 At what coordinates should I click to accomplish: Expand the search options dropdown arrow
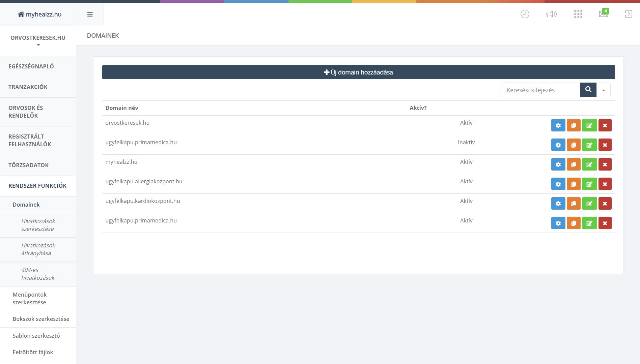click(604, 90)
